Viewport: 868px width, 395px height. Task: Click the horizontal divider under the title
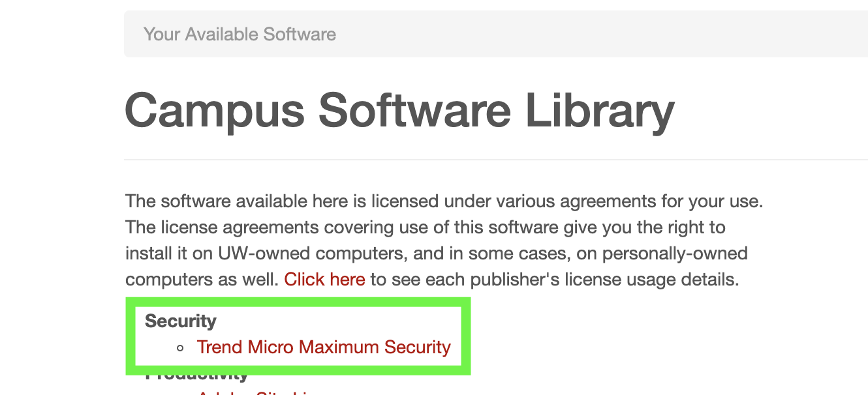(496, 160)
